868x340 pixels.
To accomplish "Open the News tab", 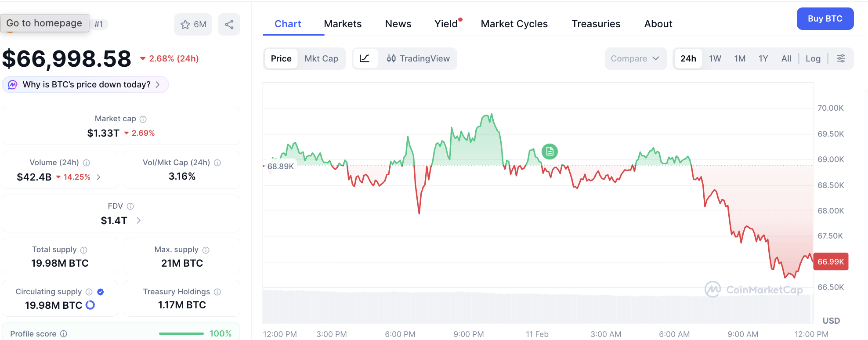I will point(398,24).
